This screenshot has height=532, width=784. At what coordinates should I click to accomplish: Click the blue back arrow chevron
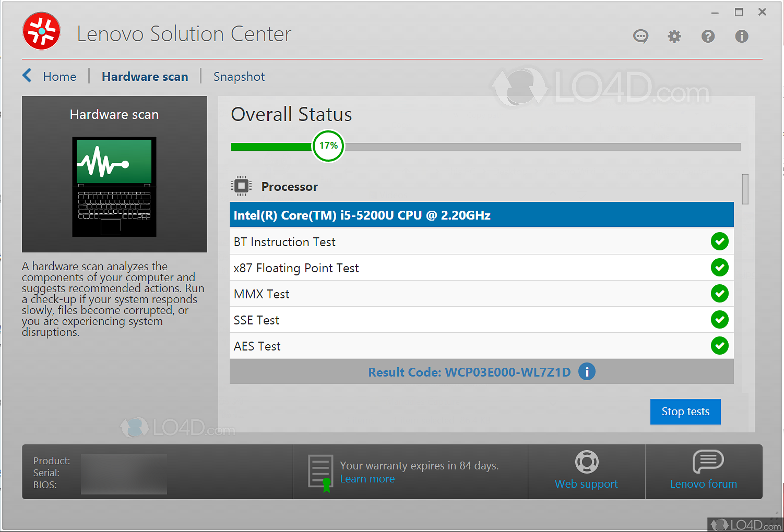(x=27, y=76)
